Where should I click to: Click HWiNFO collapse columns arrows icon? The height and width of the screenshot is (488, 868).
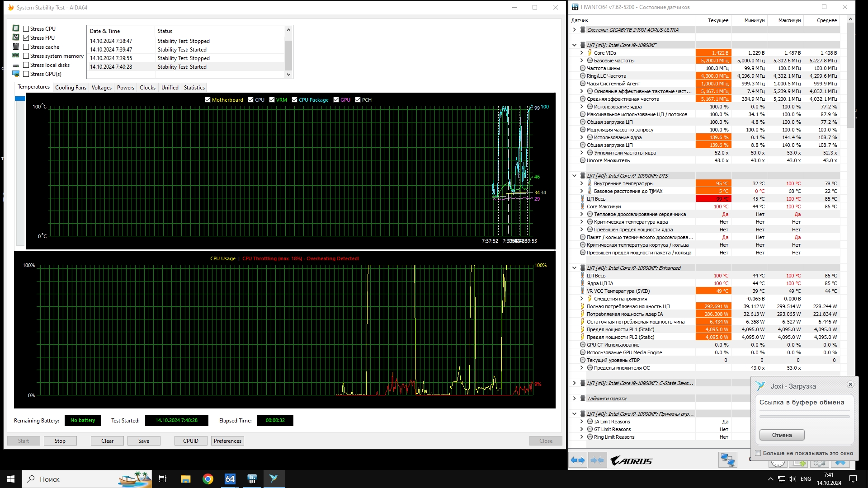597,460
